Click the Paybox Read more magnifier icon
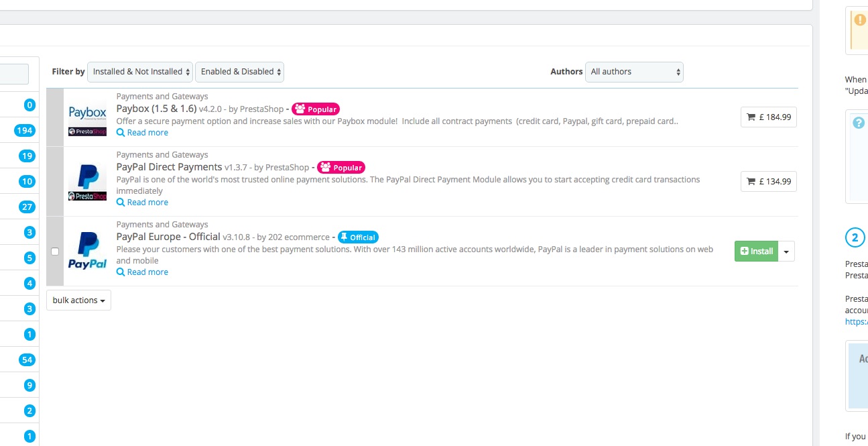 click(x=121, y=133)
